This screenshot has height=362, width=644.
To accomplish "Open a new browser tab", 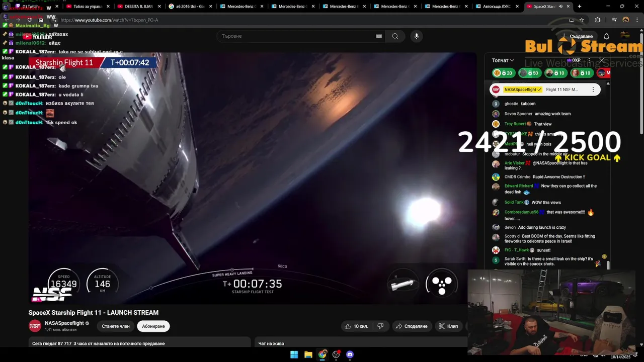I will (579, 7).
